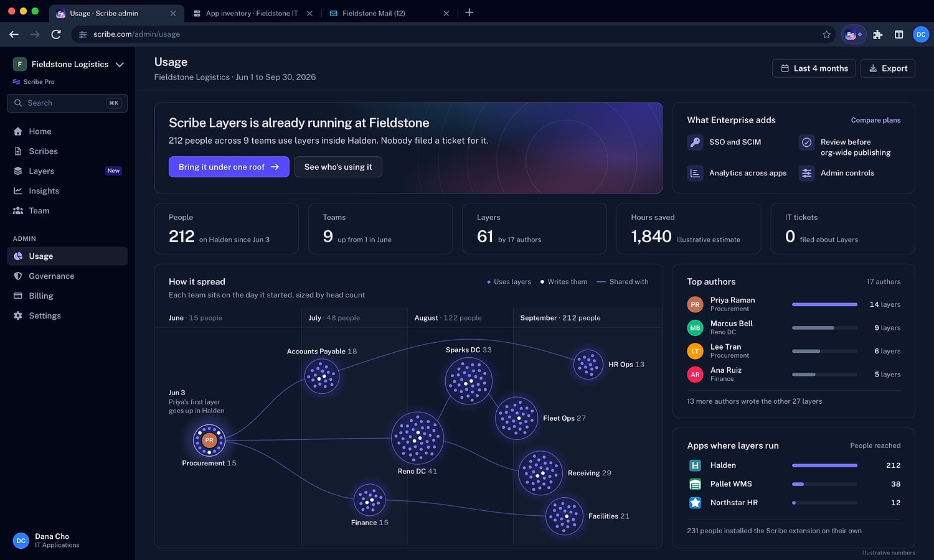934x560 pixels.
Task: Open the Governance admin page
Action: pyautogui.click(x=67, y=276)
